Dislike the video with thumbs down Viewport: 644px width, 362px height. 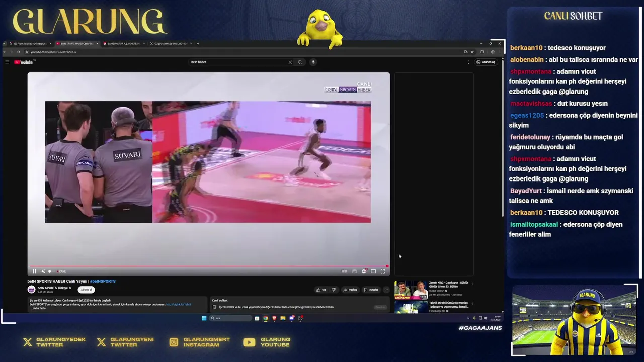point(333,290)
